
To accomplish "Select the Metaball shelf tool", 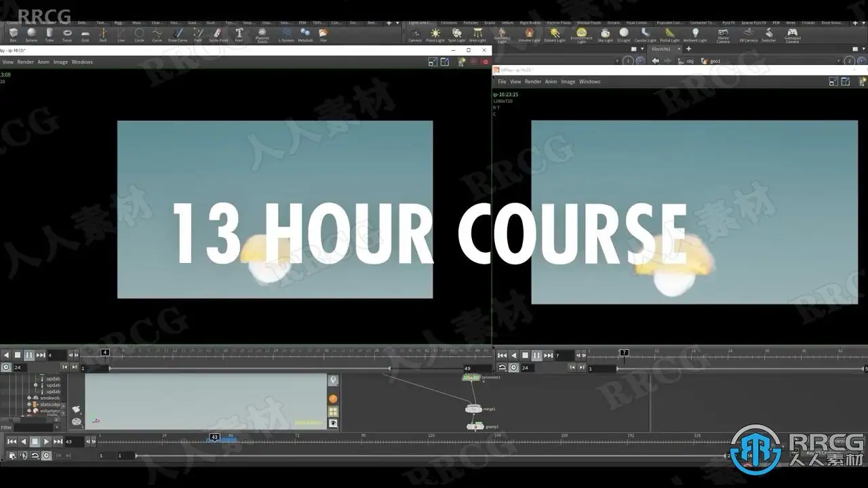I will 305,34.
